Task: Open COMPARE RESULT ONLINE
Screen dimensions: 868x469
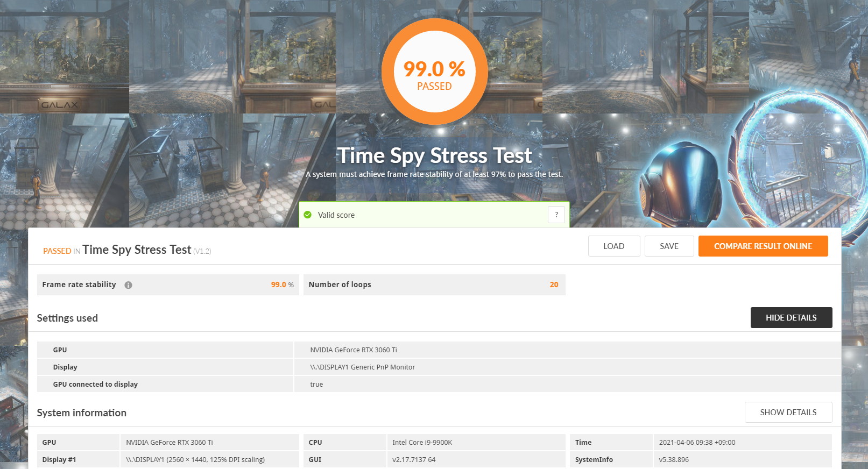Action: tap(763, 246)
